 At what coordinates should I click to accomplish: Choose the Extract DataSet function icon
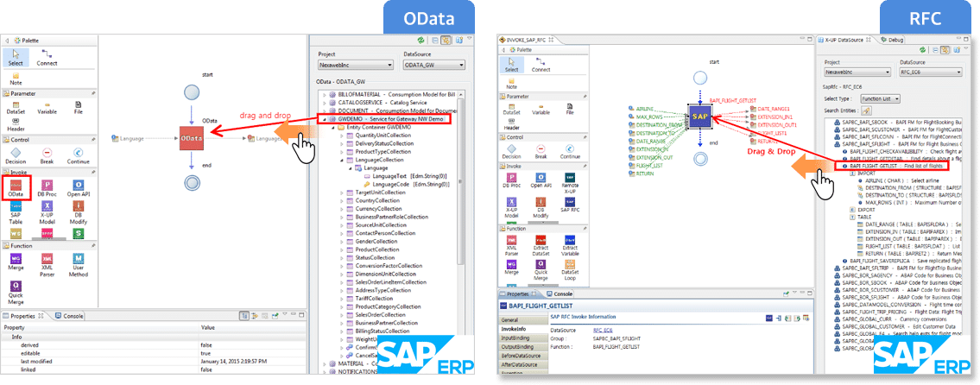point(541,243)
